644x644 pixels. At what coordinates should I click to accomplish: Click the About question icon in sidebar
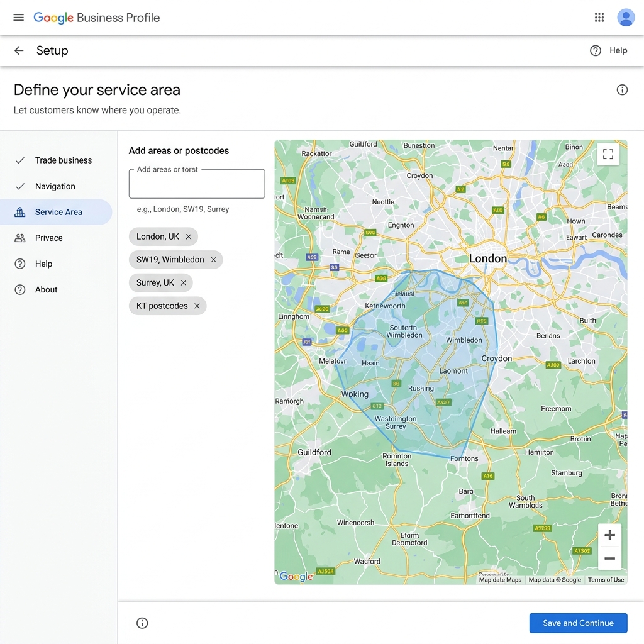(x=20, y=289)
